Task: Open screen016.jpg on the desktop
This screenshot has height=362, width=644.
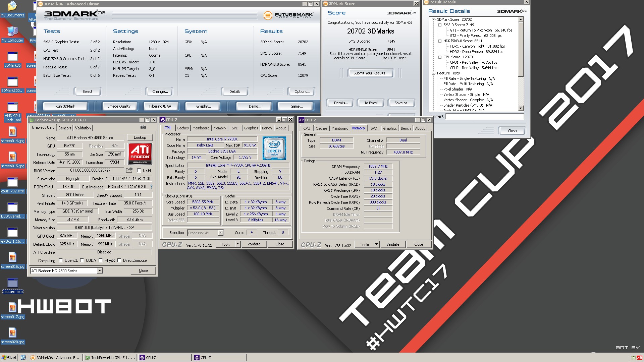Action: click(12, 260)
